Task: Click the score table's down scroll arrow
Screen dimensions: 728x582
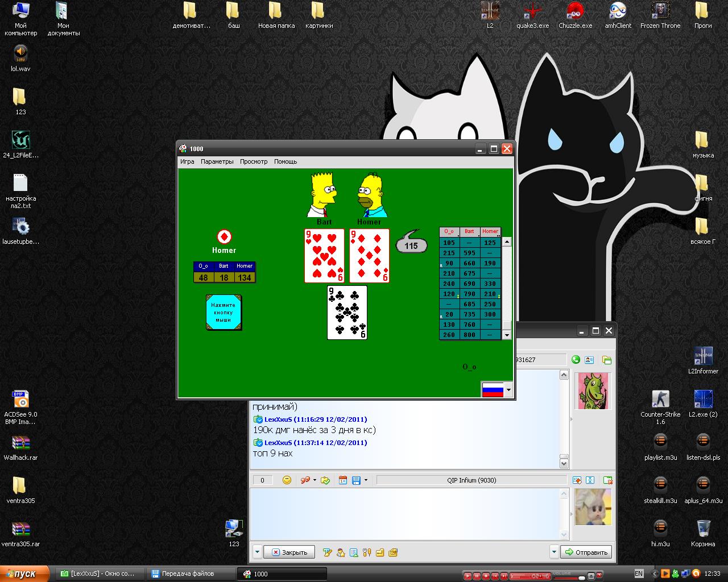Action: [x=507, y=335]
